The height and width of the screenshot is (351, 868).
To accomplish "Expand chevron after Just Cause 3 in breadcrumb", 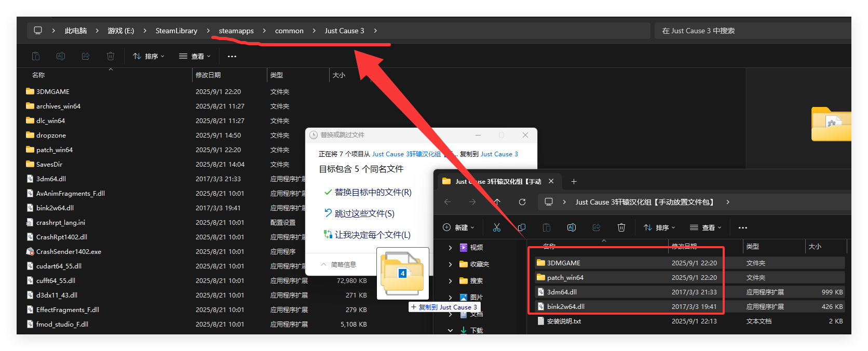I will point(375,31).
